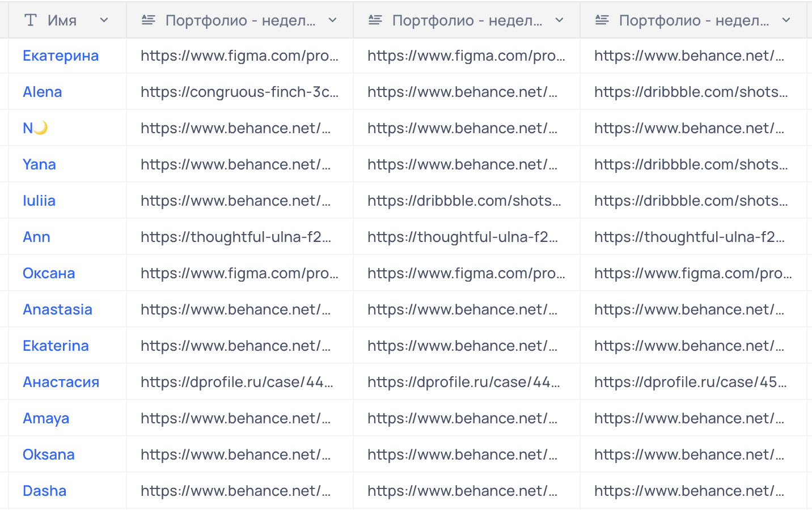Select Екатерина's first portfolio figma.com cell
812x510 pixels.
(x=240, y=56)
